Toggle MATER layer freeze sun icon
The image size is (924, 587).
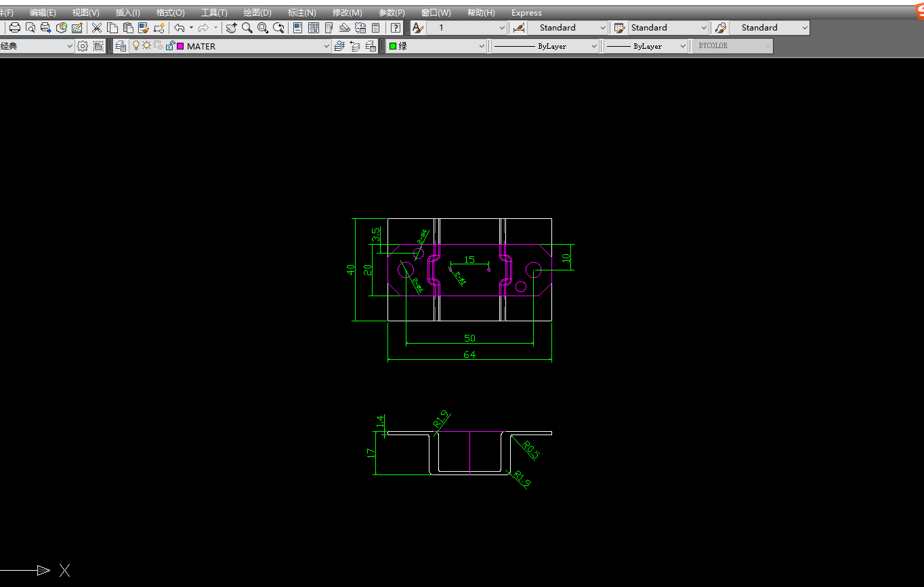coord(146,46)
